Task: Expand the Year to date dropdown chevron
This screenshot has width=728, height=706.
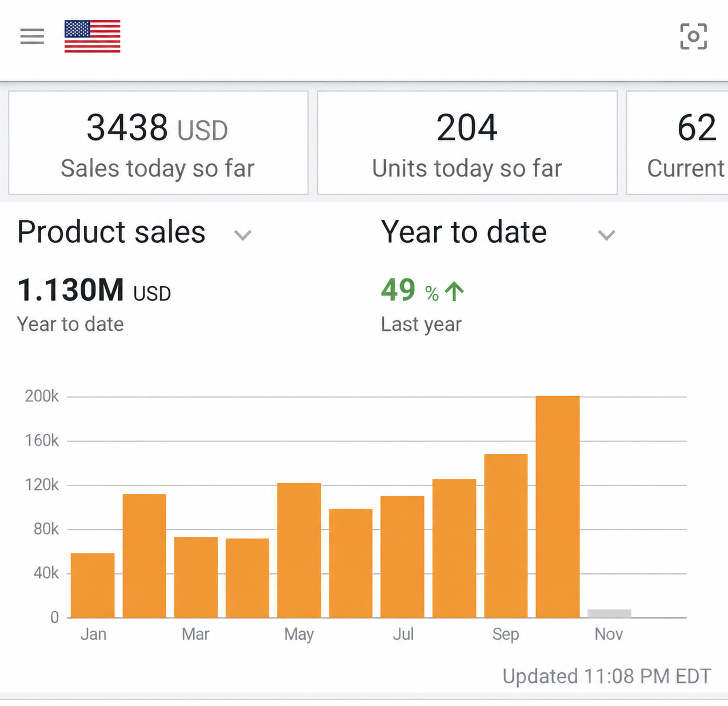Action: click(x=606, y=235)
